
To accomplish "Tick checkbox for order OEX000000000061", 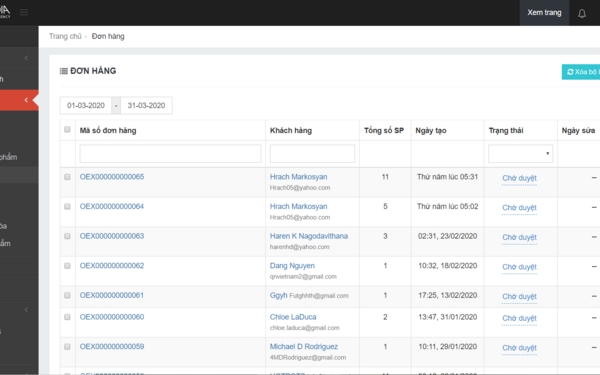I will pos(67,295).
